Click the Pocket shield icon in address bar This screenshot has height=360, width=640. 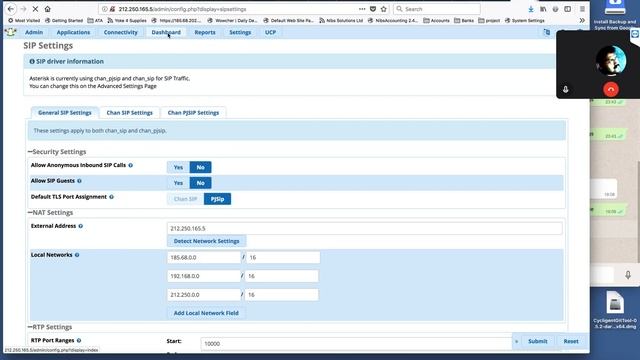pyautogui.click(x=373, y=9)
